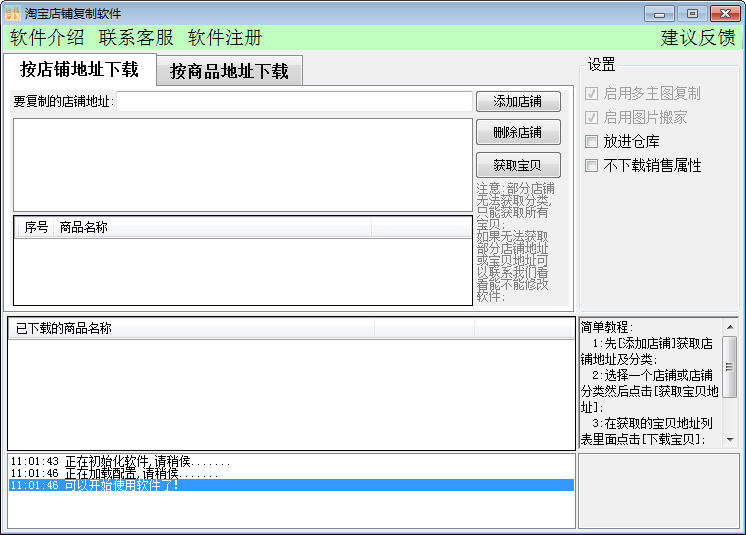The image size is (746, 535).
Task: Select log line 正在初始化软件,请稍侯
Action: click(291, 461)
